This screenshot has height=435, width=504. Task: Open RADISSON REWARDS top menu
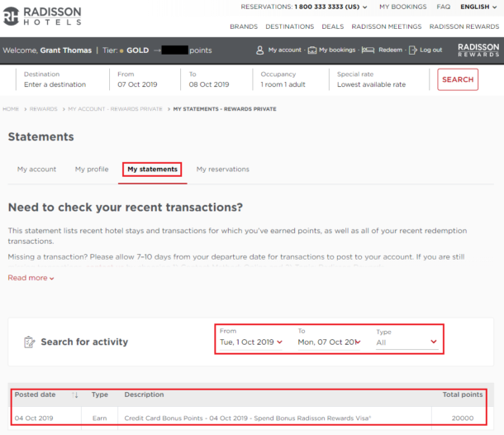pyautogui.click(x=464, y=26)
